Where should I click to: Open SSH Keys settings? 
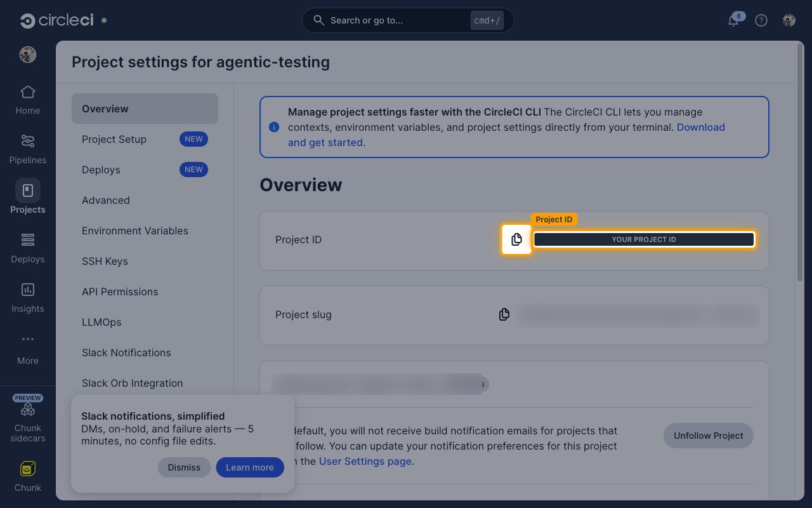click(x=145, y=261)
